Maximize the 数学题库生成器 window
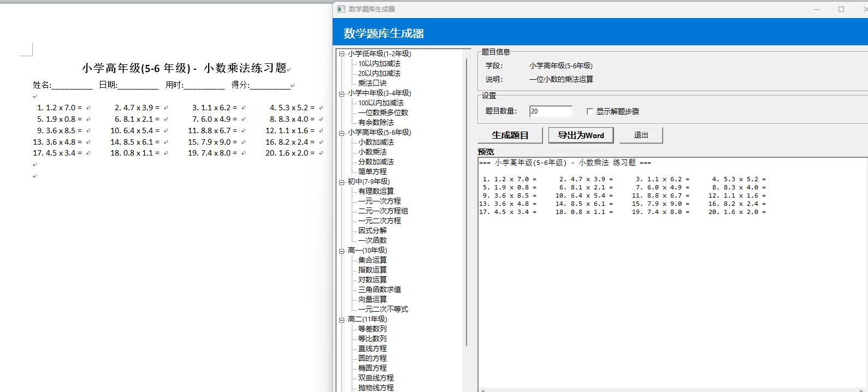 pyautogui.click(x=841, y=9)
